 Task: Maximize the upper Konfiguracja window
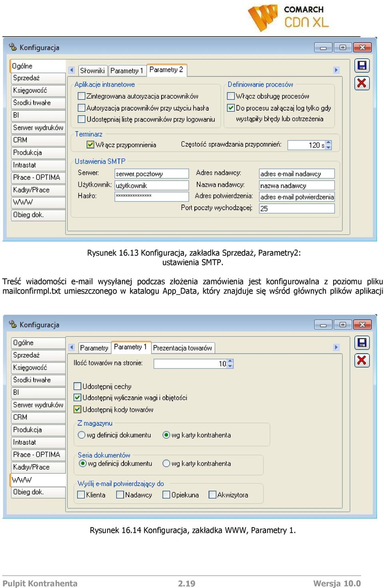pos(343,47)
